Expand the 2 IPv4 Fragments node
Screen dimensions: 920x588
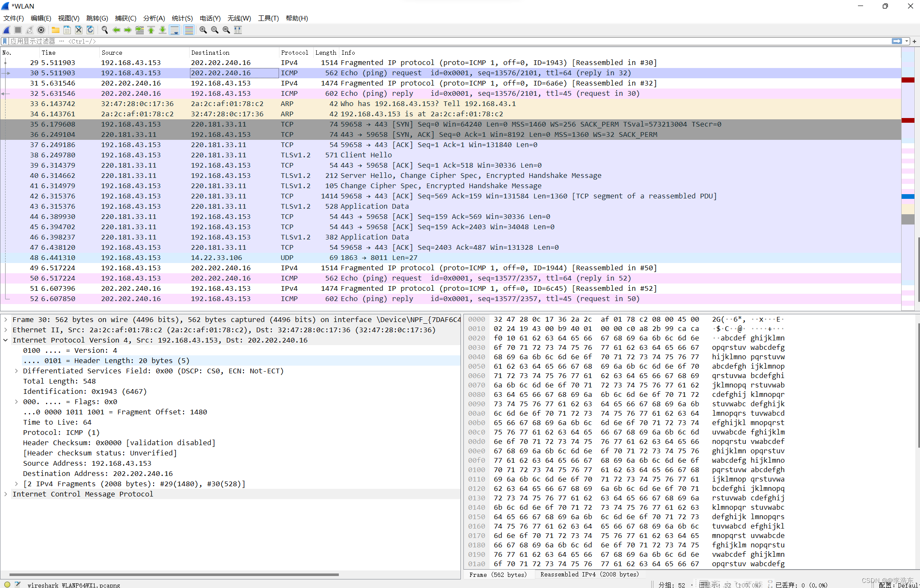click(x=16, y=484)
